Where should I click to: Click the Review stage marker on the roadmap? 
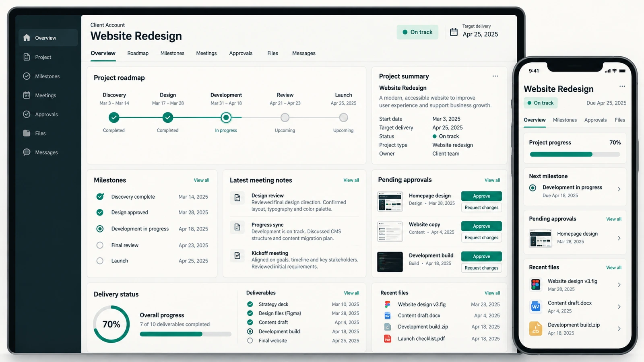tap(285, 117)
